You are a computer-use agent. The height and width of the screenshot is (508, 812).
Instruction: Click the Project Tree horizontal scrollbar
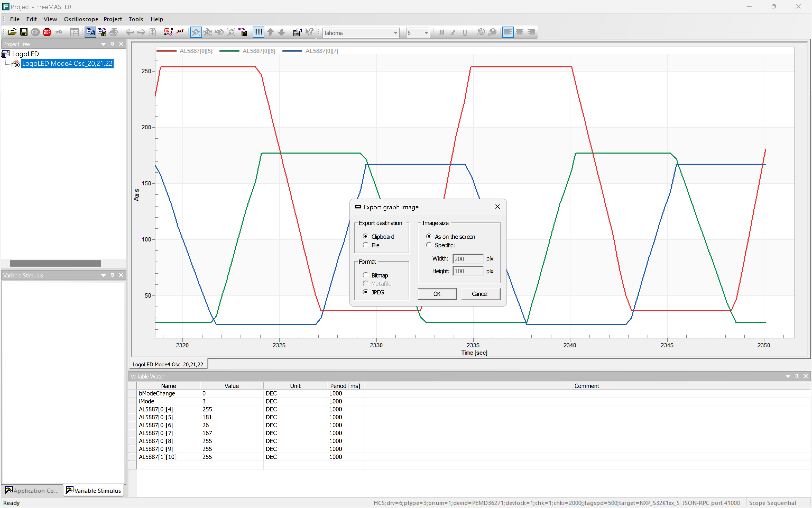point(55,263)
